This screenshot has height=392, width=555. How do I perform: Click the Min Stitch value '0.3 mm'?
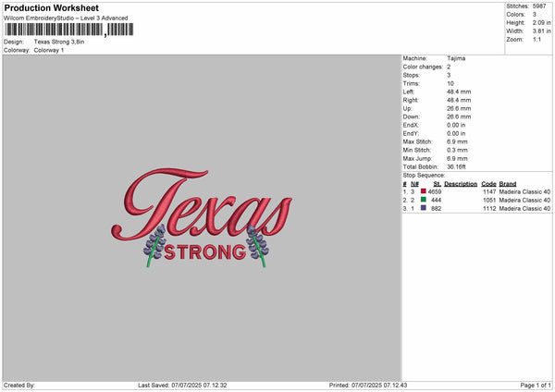(457, 150)
